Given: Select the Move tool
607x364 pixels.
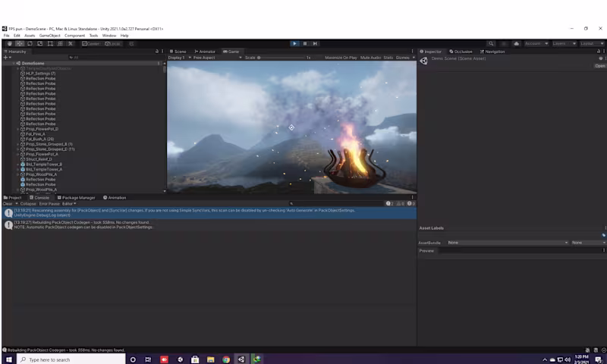Looking at the screenshot, I should (x=20, y=43).
